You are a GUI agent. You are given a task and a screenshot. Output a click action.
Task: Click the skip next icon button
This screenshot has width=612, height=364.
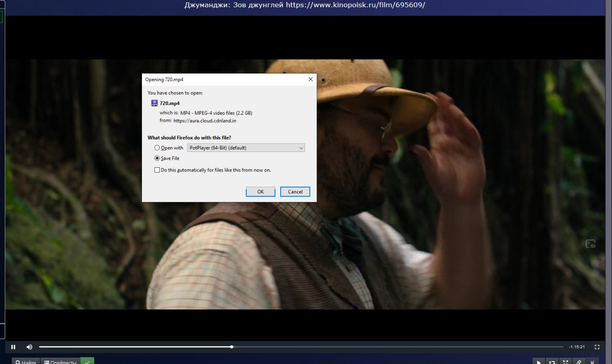pos(592,362)
